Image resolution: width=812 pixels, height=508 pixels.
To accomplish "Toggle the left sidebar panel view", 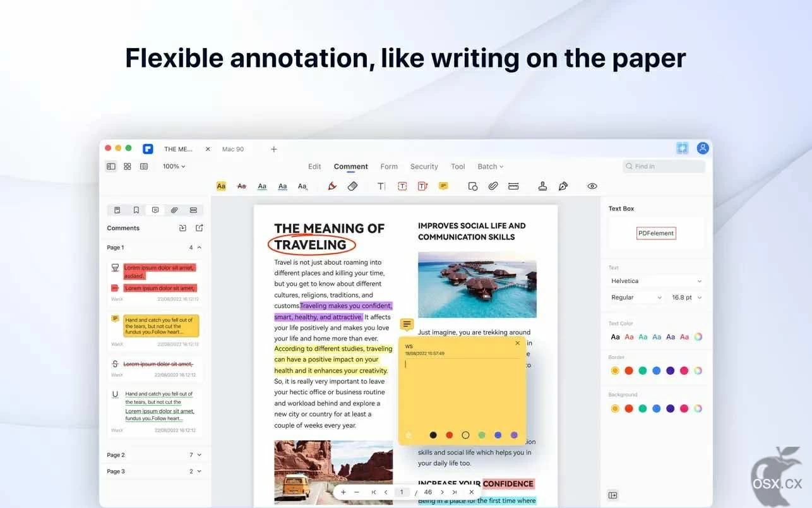I will pyautogui.click(x=111, y=166).
